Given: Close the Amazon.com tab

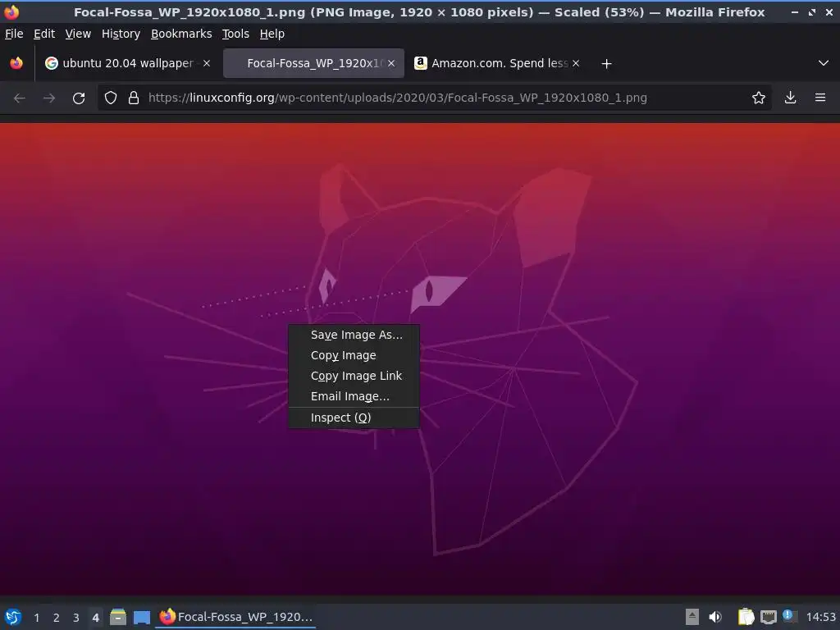Looking at the screenshot, I should click(576, 63).
